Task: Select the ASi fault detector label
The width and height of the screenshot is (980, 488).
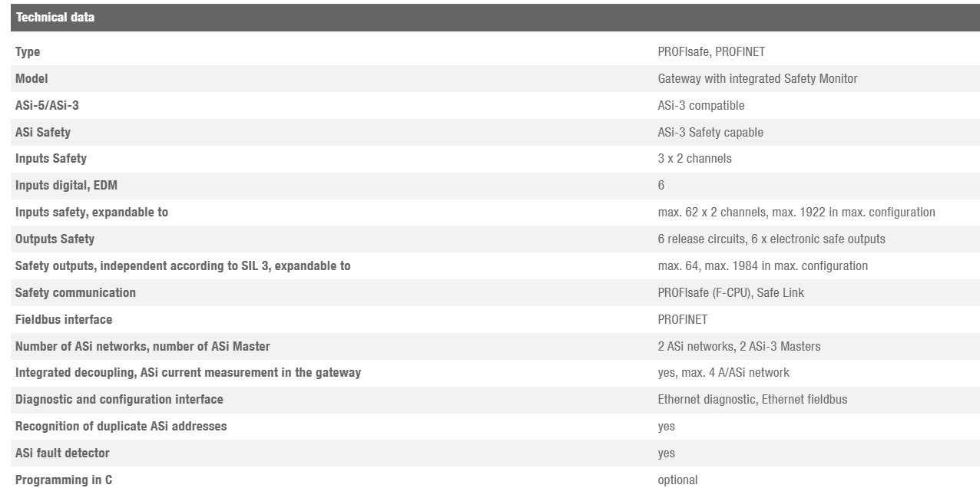Action: [x=62, y=453]
